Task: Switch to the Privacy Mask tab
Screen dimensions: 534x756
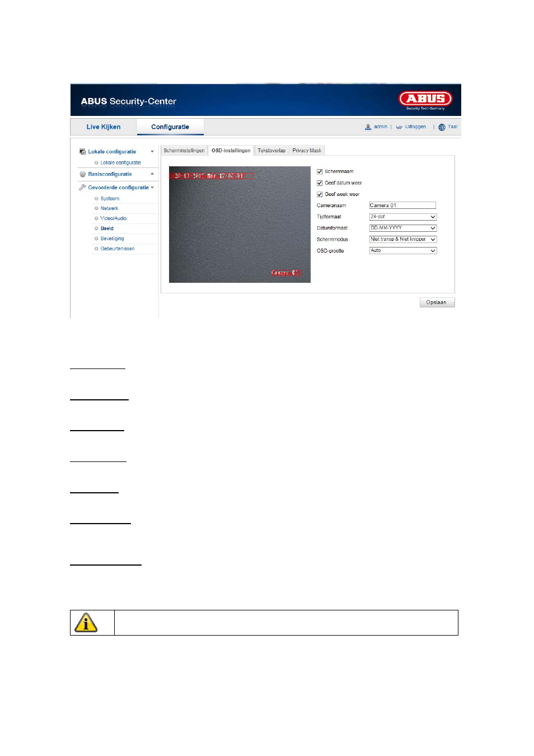Action: [x=307, y=151]
